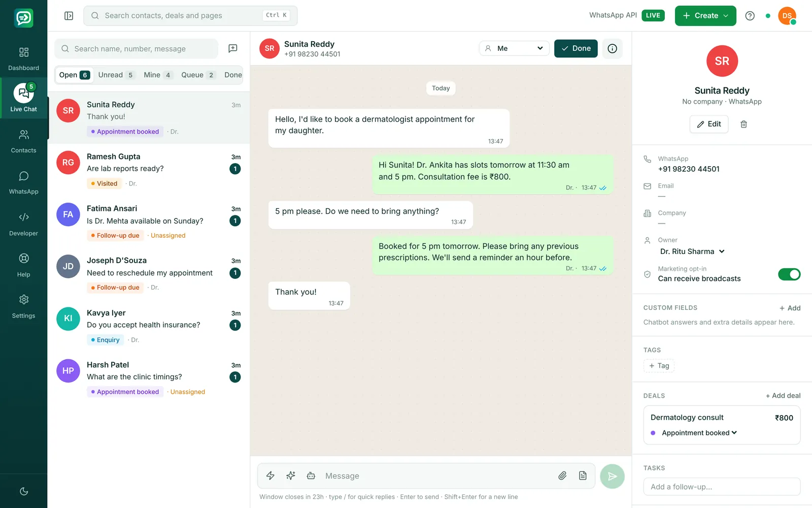Open the Dashboard section
Viewport: 812px width, 508px height.
pos(23,59)
